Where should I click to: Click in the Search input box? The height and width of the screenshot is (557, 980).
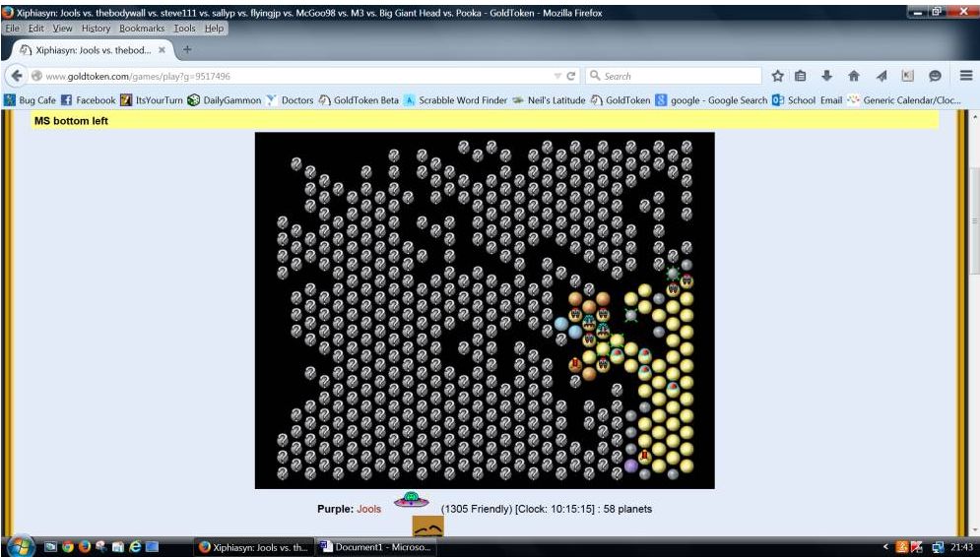point(680,76)
